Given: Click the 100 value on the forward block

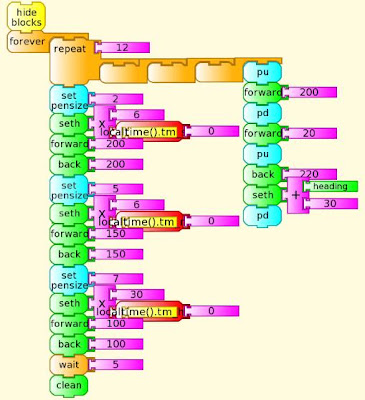Looking at the screenshot, I should (115, 323).
